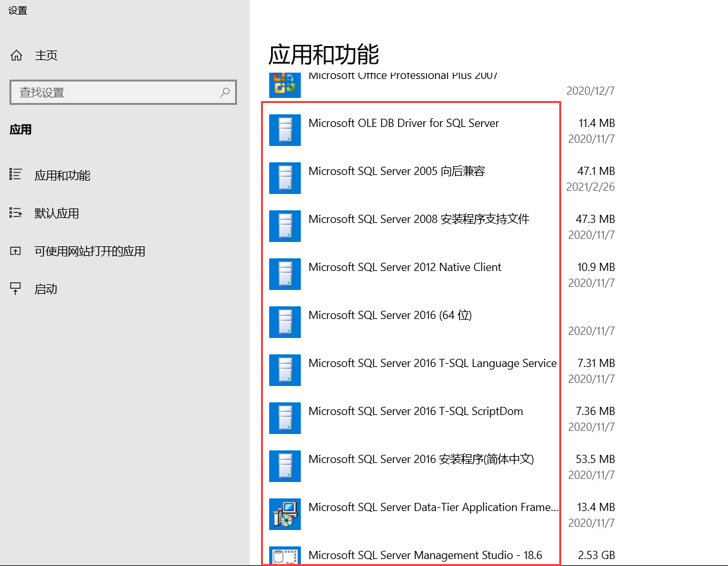Click the 2020/12/7 date for Office

[591, 91]
